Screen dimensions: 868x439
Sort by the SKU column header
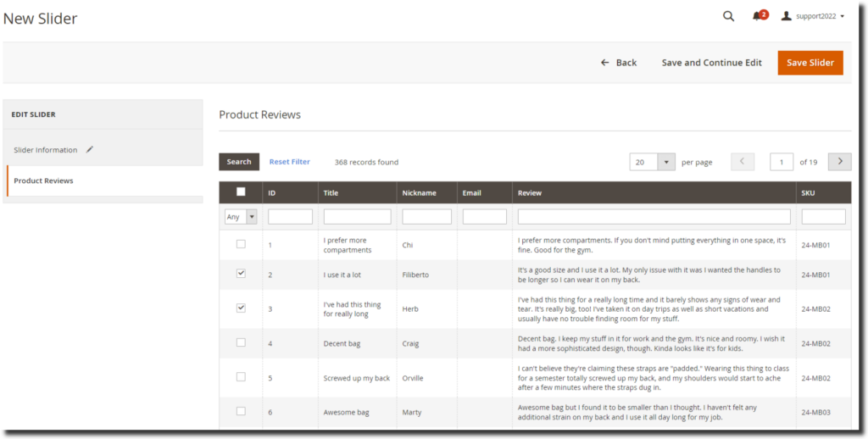(808, 193)
